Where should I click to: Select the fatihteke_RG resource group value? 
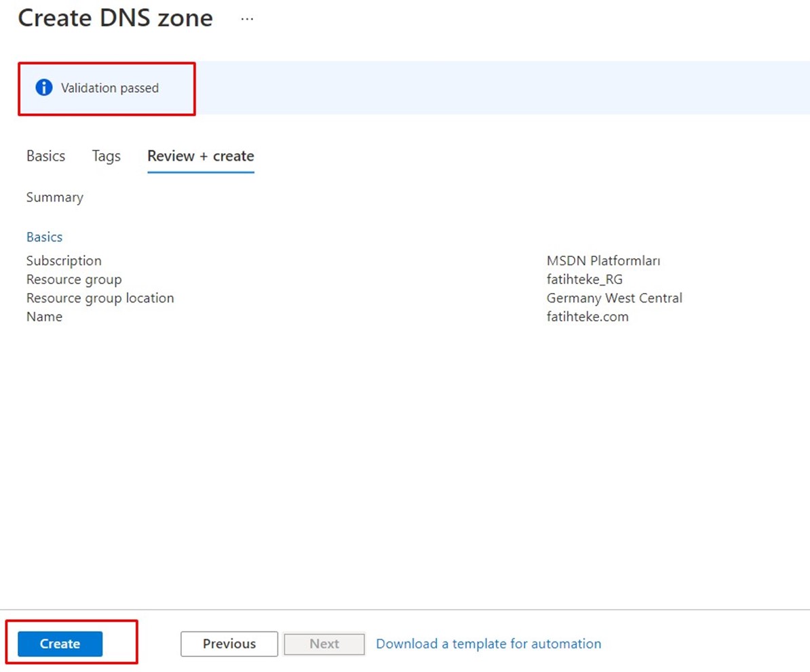pyautogui.click(x=584, y=279)
